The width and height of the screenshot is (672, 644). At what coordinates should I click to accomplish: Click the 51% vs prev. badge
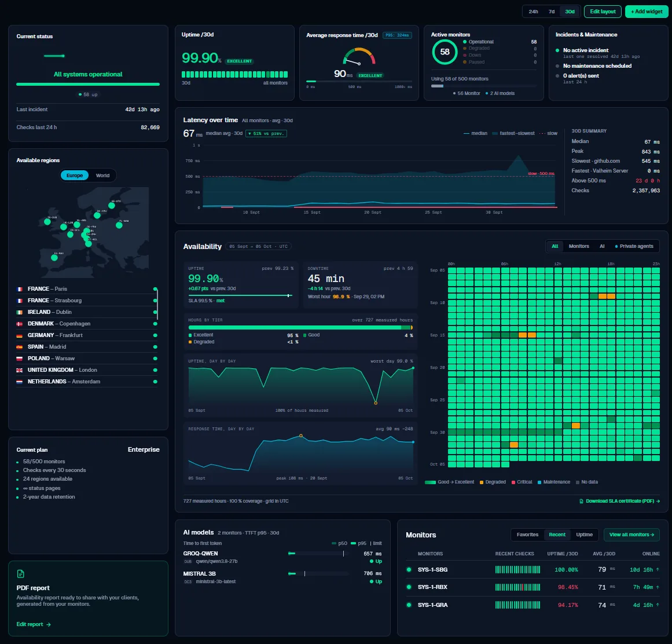pyautogui.click(x=266, y=133)
